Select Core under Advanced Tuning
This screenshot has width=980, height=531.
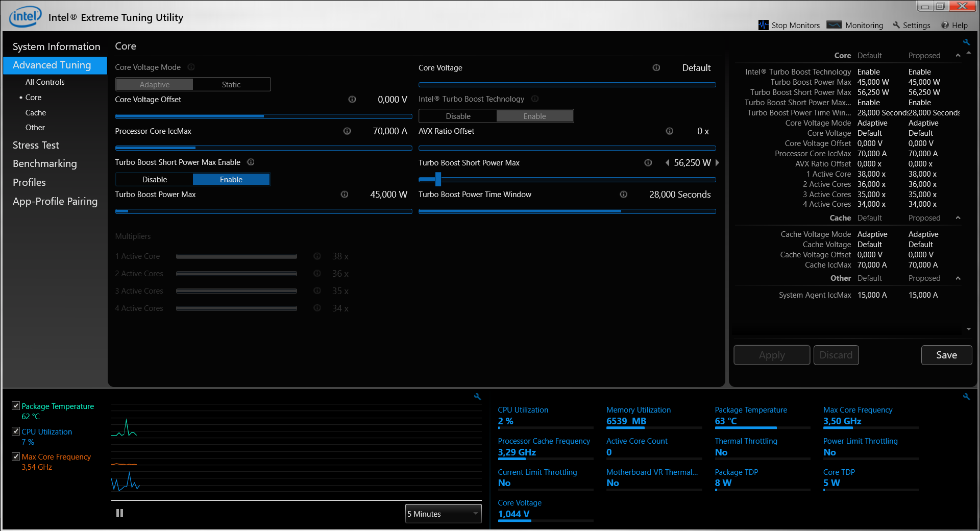tap(33, 98)
